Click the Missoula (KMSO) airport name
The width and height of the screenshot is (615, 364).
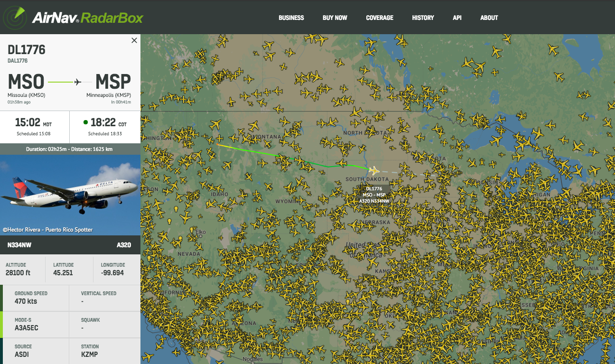point(27,95)
